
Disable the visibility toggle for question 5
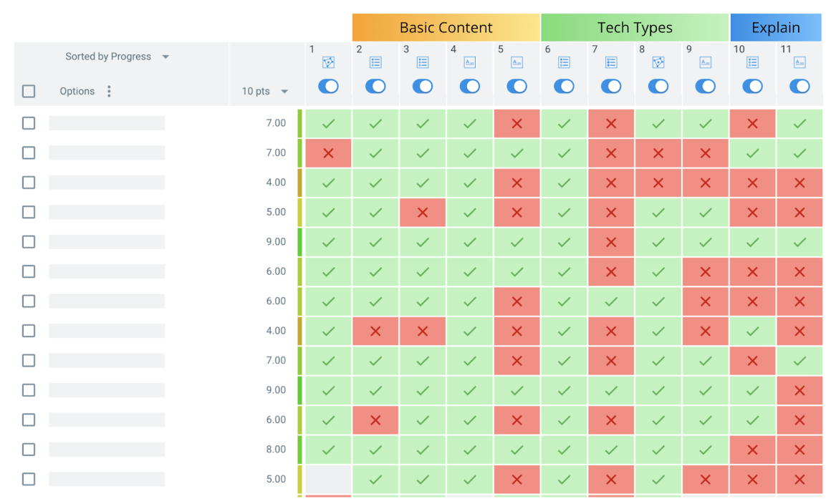[517, 86]
